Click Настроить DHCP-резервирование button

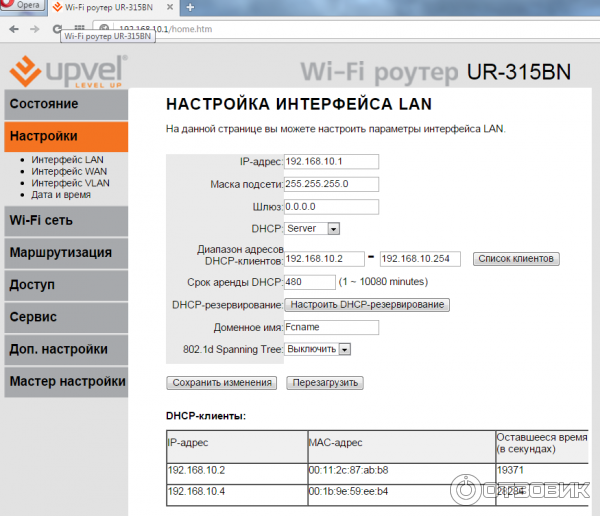tap(367, 305)
